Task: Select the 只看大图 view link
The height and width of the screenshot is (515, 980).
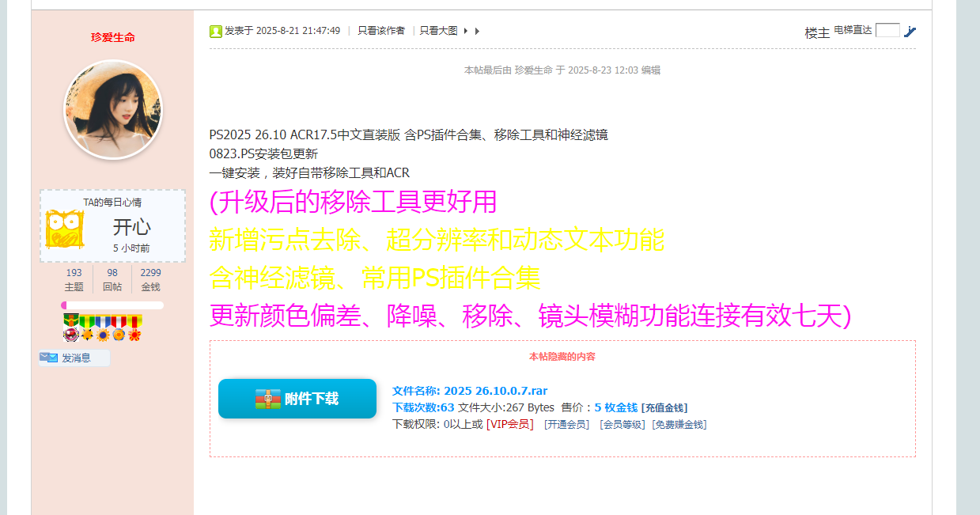Action: pyautogui.click(x=438, y=31)
